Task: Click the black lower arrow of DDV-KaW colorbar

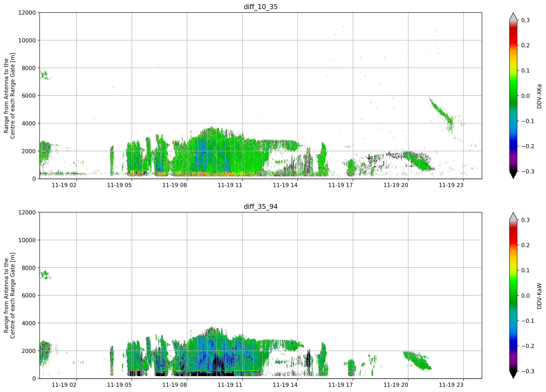Action: pyautogui.click(x=513, y=375)
